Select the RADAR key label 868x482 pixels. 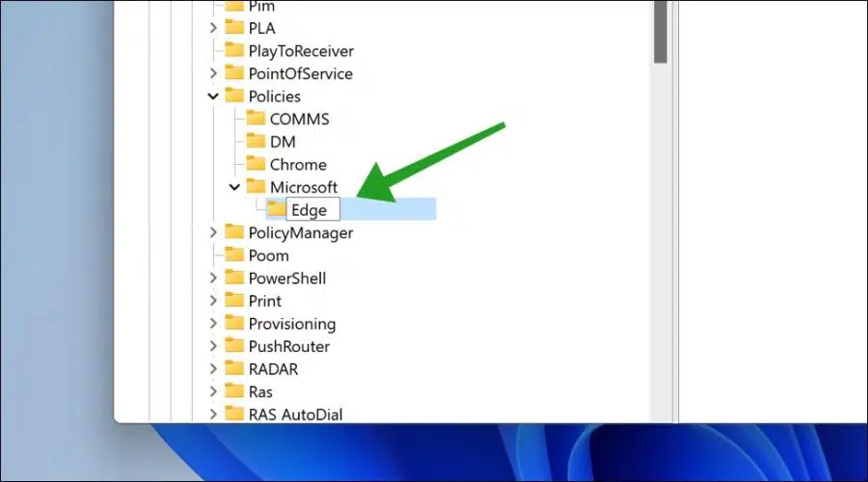[x=274, y=369]
